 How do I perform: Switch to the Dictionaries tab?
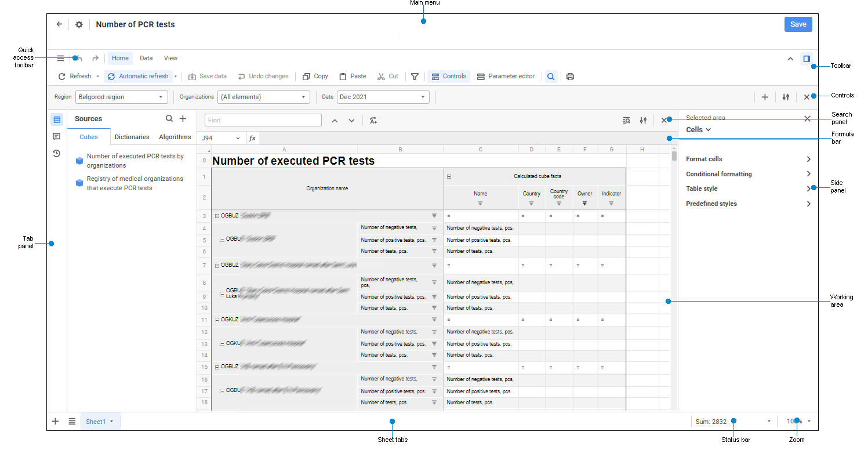(132, 137)
